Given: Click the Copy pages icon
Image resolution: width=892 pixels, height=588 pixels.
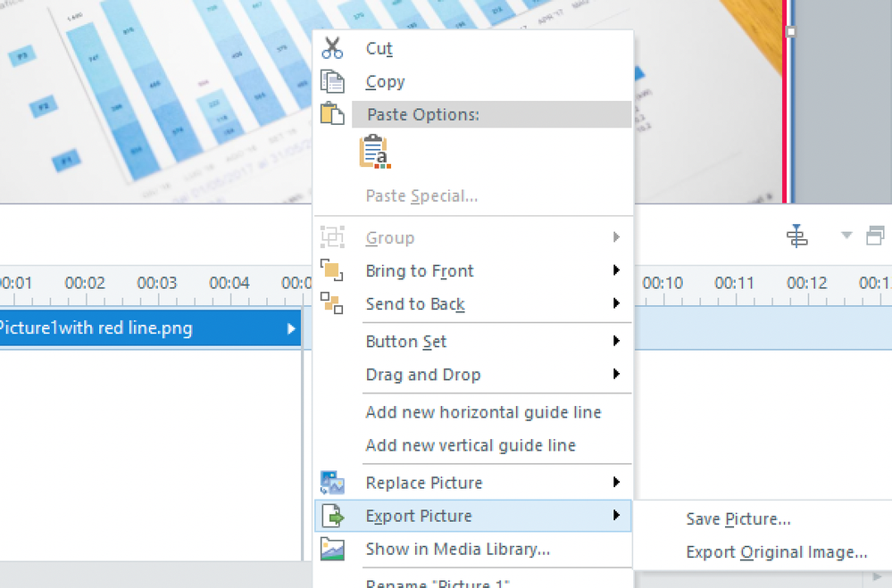Looking at the screenshot, I should pyautogui.click(x=332, y=81).
